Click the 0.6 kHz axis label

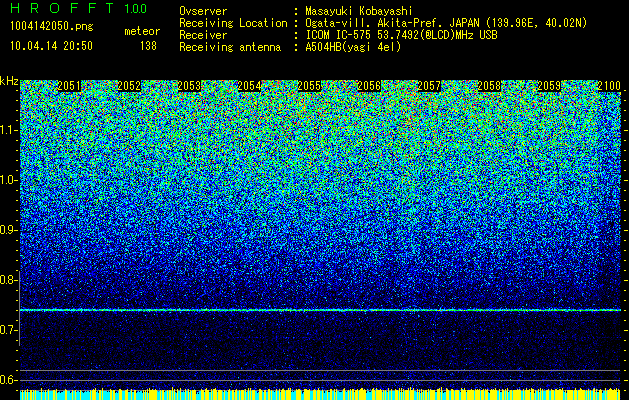pyautogui.click(x=8, y=380)
